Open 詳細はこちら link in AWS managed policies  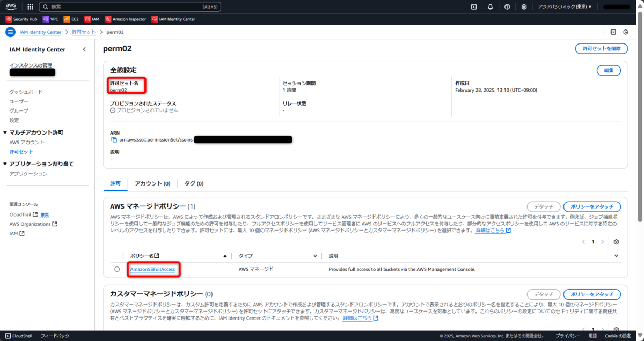(x=493, y=231)
